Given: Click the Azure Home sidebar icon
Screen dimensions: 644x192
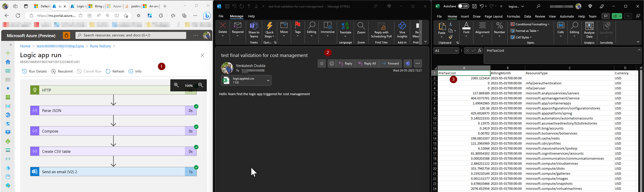Looking at the screenshot, I should (x=8, y=62).
